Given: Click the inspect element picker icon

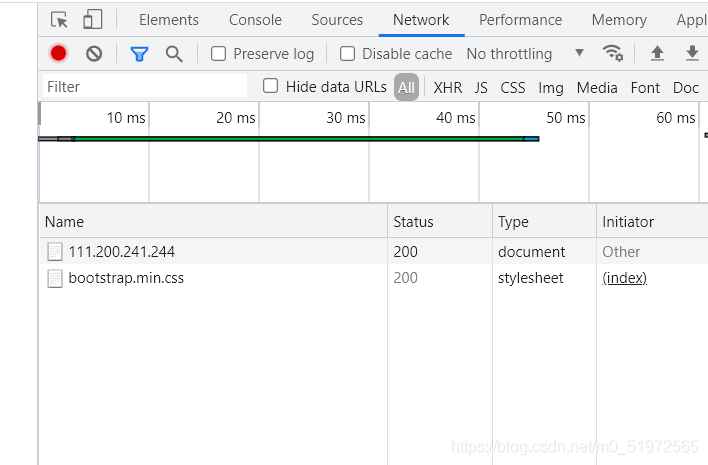Looking at the screenshot, I should [59, 20].
